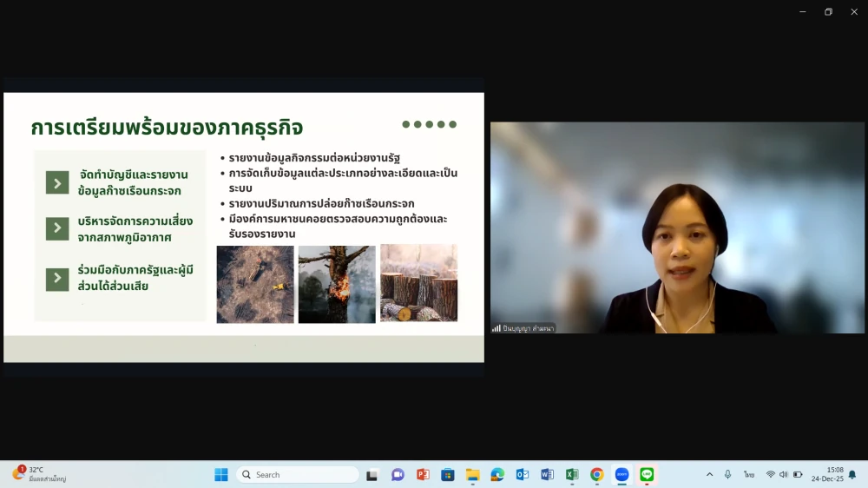Open Word from the taskbar
This screenshot has width=868, height=488.
point(548,475)
